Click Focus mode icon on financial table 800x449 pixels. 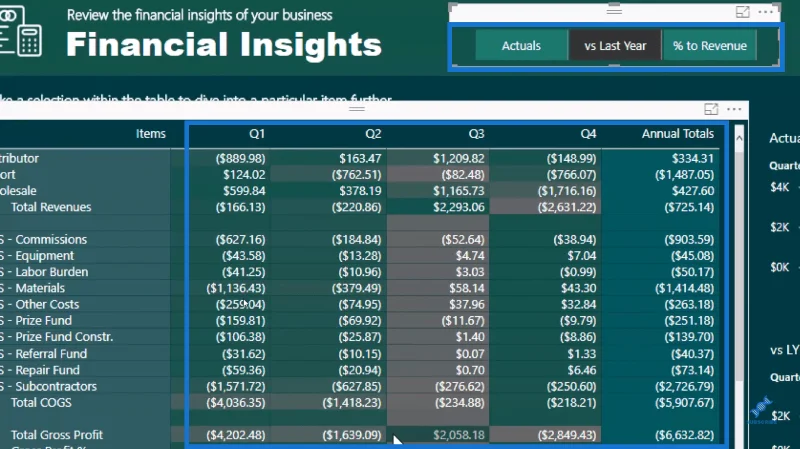click(711, 109)
